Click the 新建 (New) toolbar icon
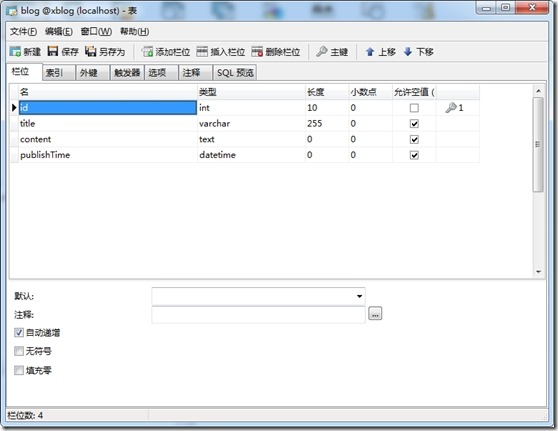The height and width of the screenshot is (431, 558). [x=15, y=52]
